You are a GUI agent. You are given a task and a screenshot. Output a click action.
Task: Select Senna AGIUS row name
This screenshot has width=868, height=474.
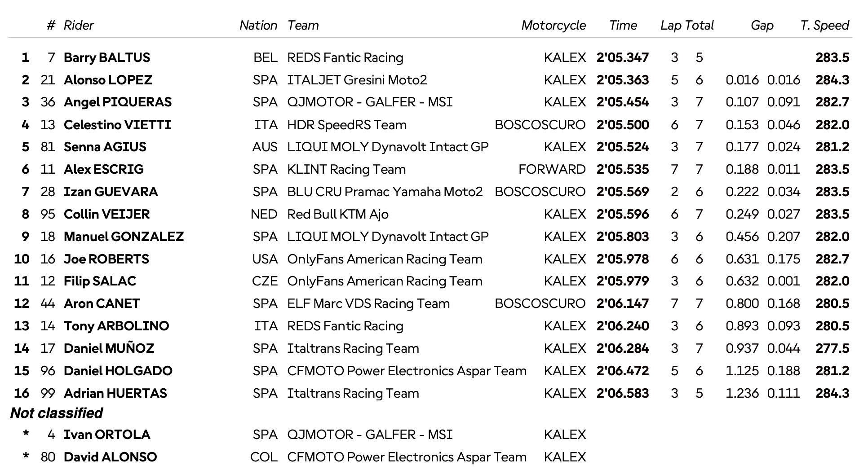105,147
